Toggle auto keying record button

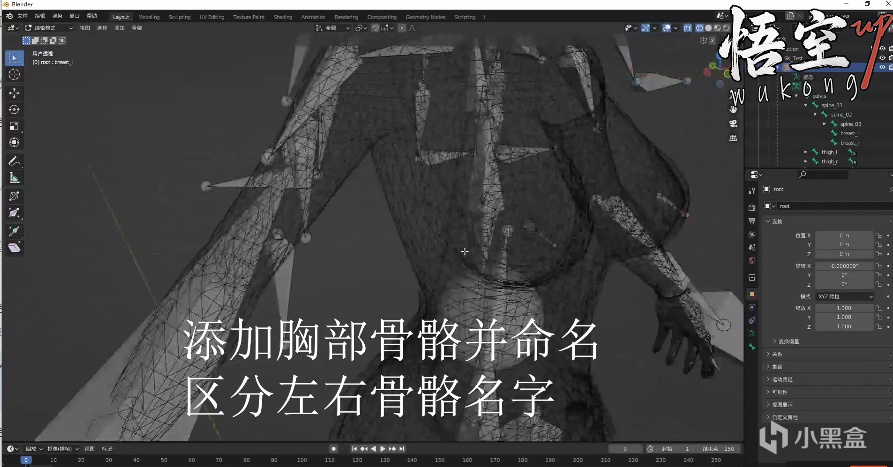334,449
